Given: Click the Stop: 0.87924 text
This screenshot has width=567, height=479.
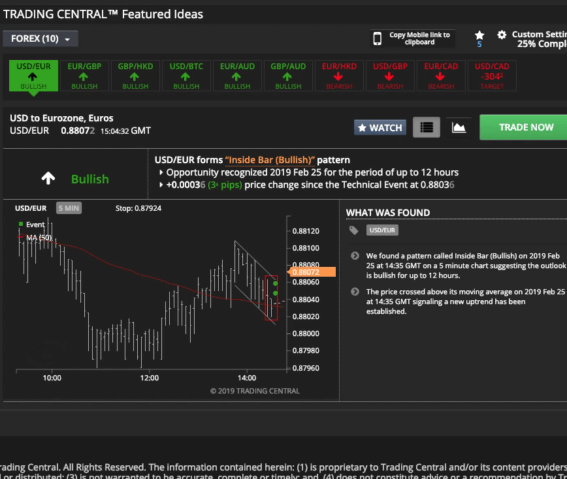Looking at the screenshot, I should tap(138, 208).
